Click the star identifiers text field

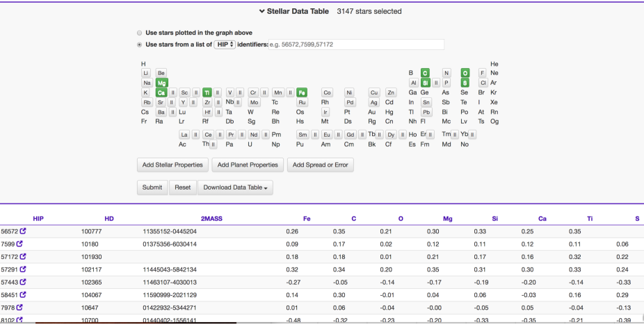click(357, 44)
